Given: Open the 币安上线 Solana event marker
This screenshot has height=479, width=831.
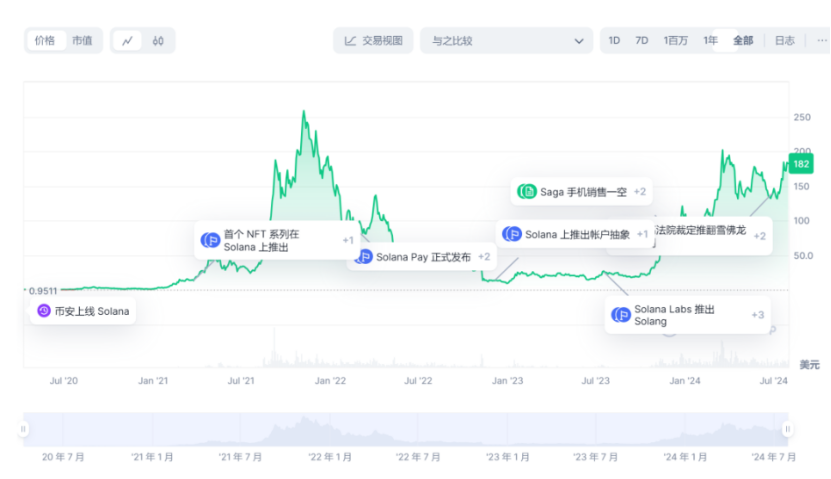Looking at the screenshot, I should (x=83, y=311).
